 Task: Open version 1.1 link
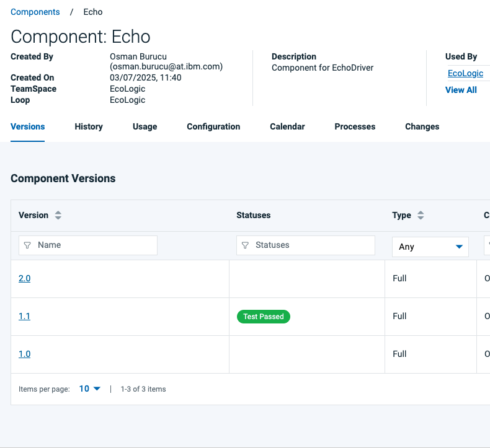point(24,316)
